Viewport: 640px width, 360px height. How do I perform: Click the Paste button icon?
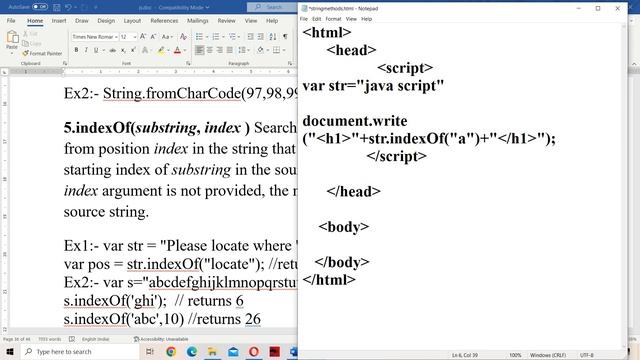12,37
